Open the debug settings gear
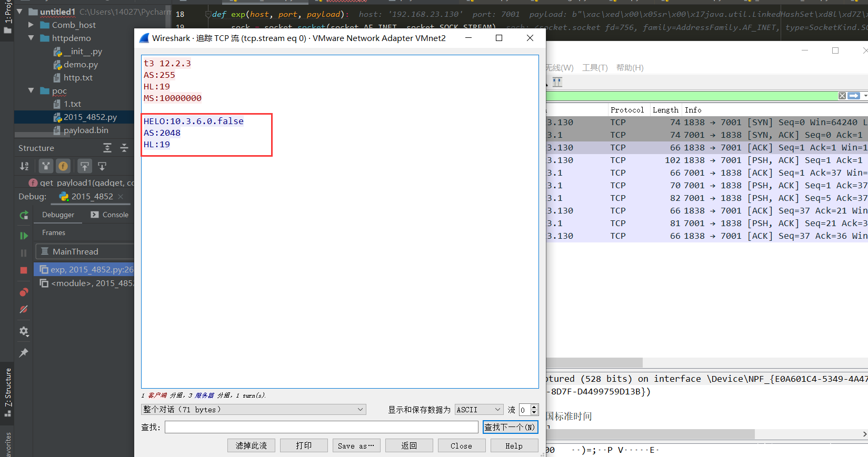868x457 pixels. coord(24,331)
